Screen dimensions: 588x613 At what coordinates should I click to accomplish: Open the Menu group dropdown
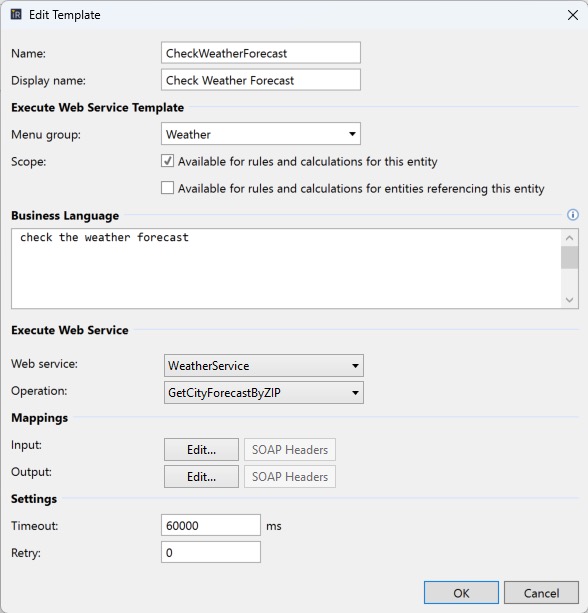(x=261, y=134)
